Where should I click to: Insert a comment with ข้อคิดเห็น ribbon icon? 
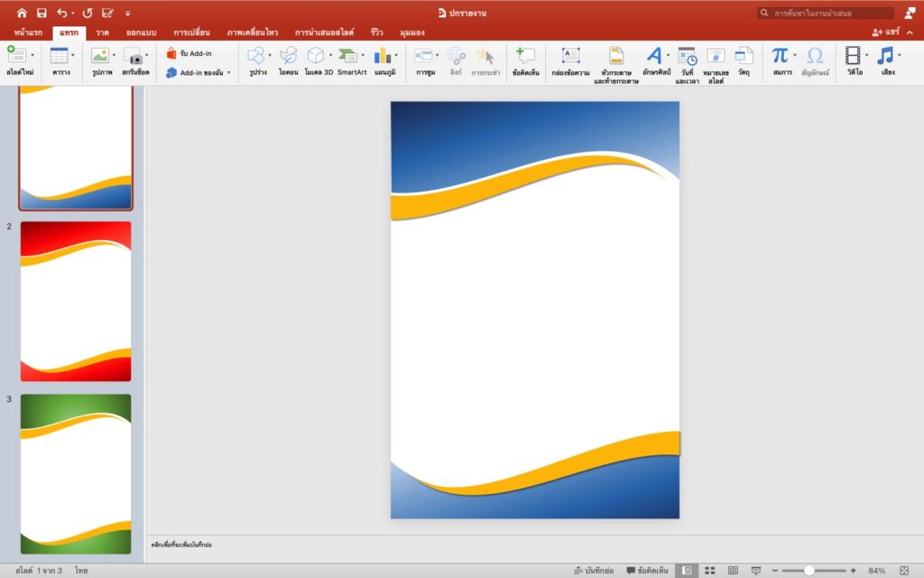coord(525,56)
